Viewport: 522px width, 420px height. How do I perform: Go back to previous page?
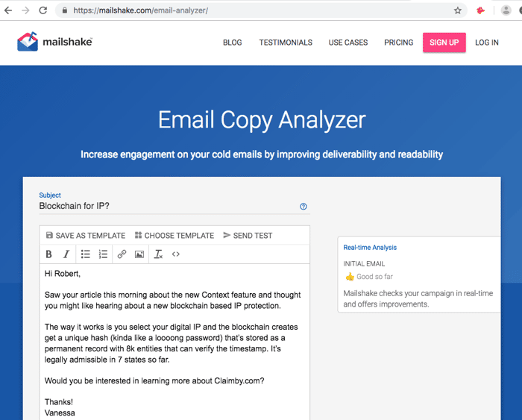[x=8, y=10]
